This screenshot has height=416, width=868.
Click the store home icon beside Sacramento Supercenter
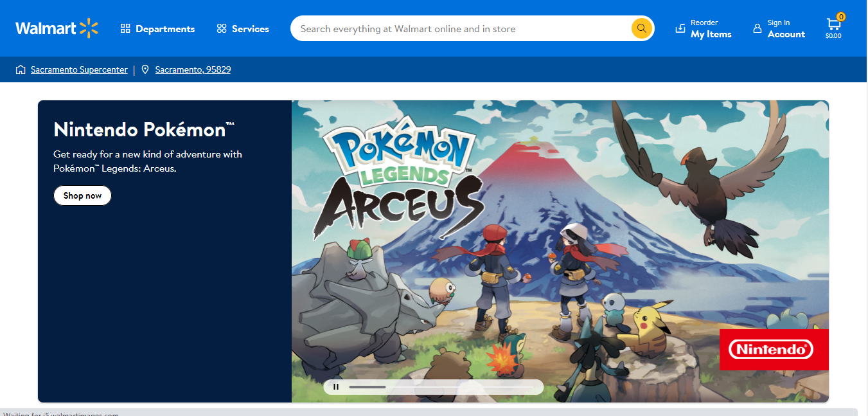coord(21,69)
